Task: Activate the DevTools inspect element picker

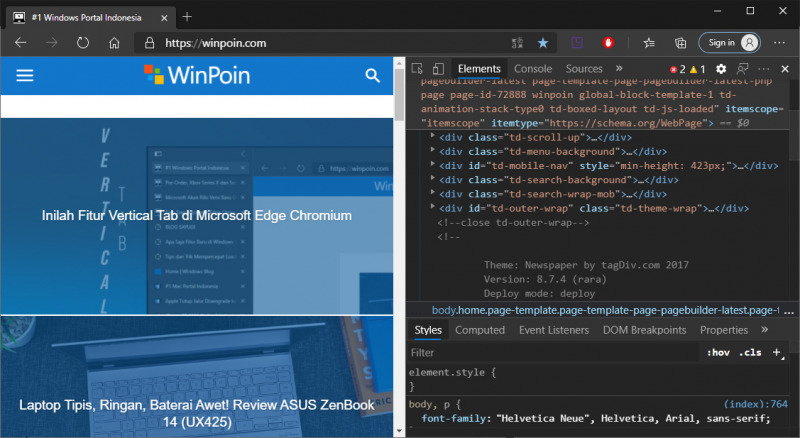Action: [417, 69]
